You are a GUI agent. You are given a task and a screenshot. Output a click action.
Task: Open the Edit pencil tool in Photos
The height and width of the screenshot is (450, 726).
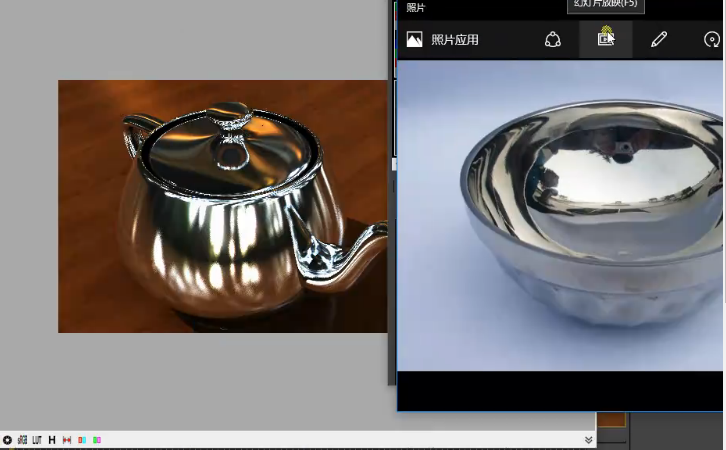click(x=659, y=39)
